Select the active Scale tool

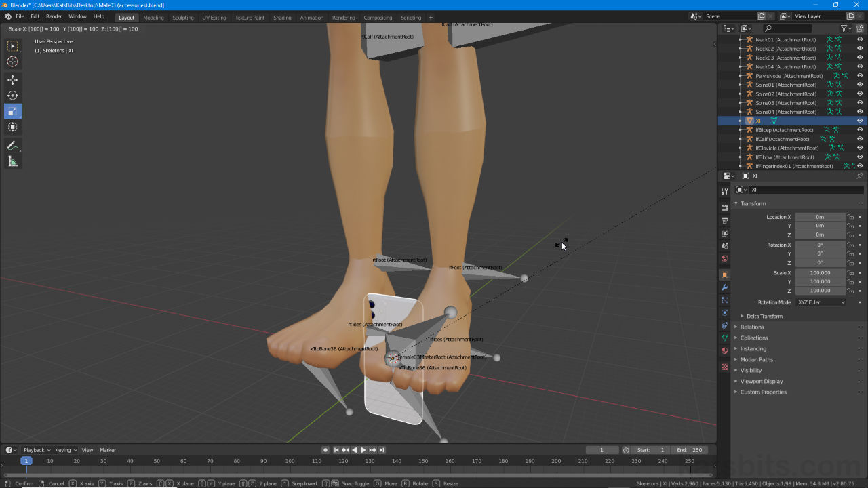[x=13, y=111]
